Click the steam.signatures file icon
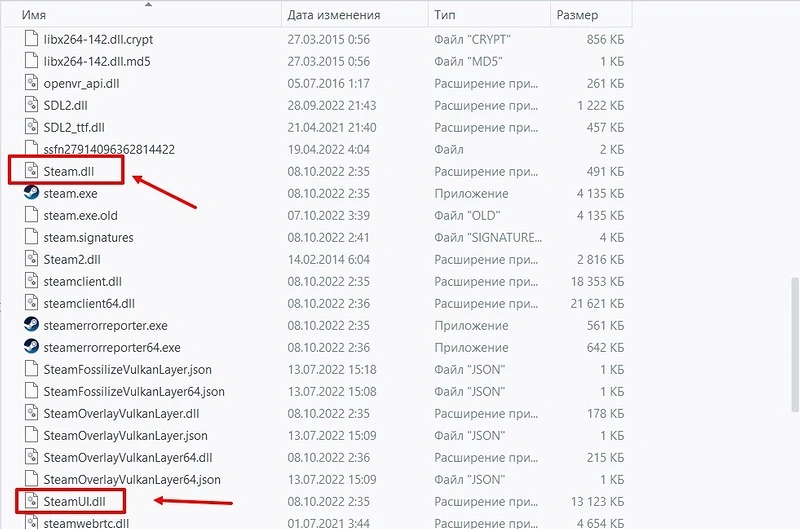Image resolution: width=800 pixels, height=529 pixels. click(x=31, y=237)
